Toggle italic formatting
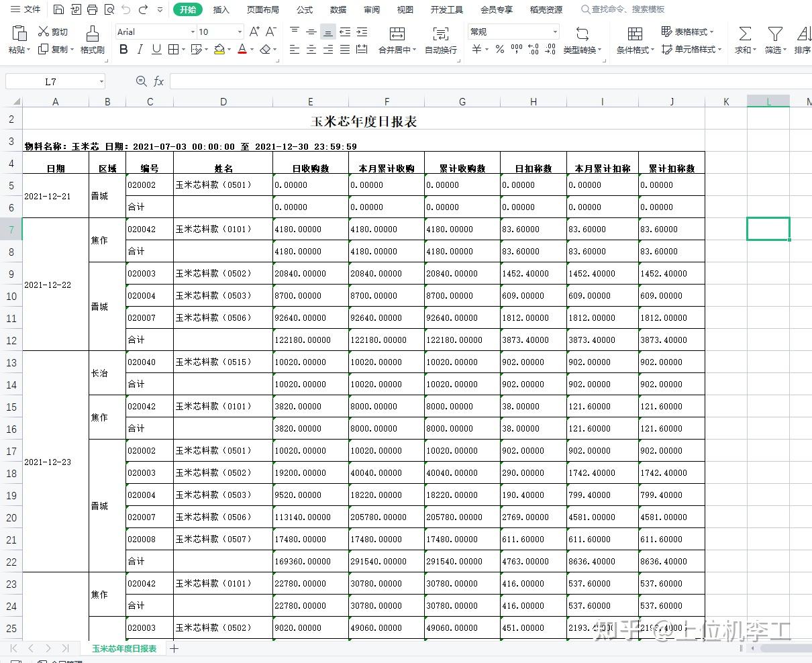 point(141,49)
